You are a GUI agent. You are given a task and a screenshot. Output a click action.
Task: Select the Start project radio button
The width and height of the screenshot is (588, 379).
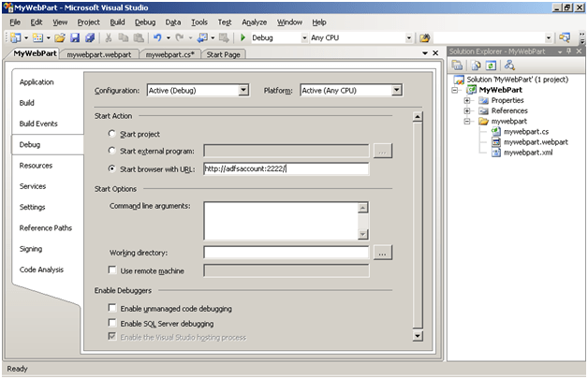(113, 134)
